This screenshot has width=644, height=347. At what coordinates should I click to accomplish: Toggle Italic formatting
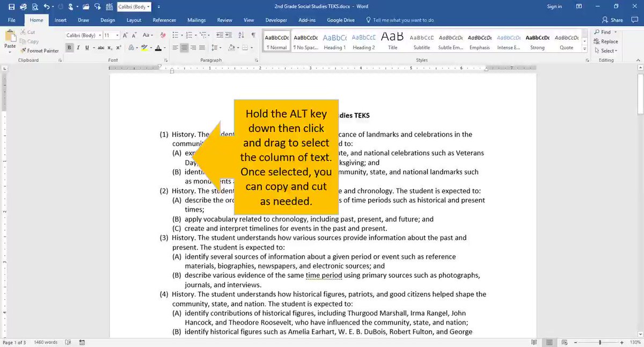click(x=77, y=48)
